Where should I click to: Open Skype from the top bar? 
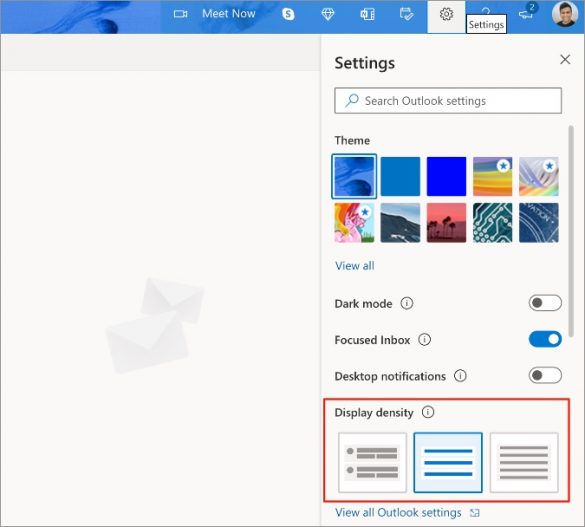pyautogui.click(x=288, y=14)
